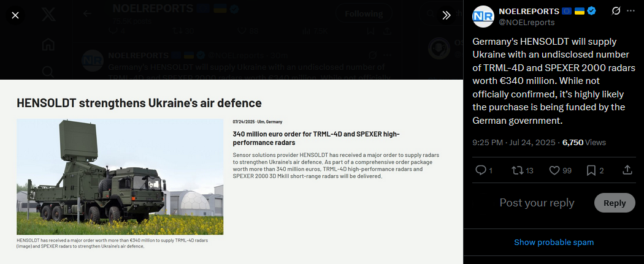The width and height of the screenshot is (644, 264).
Task: Click the HENSOLDT strengthens Ukraine's air defence headline
Action: [139, 102]
